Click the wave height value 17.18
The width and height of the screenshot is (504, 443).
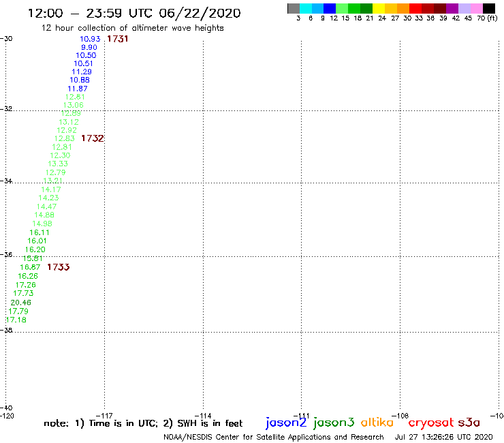[x=16, y=320]
